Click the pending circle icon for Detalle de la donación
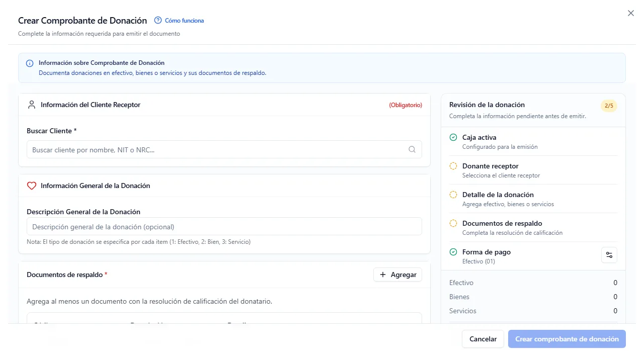 453,195
